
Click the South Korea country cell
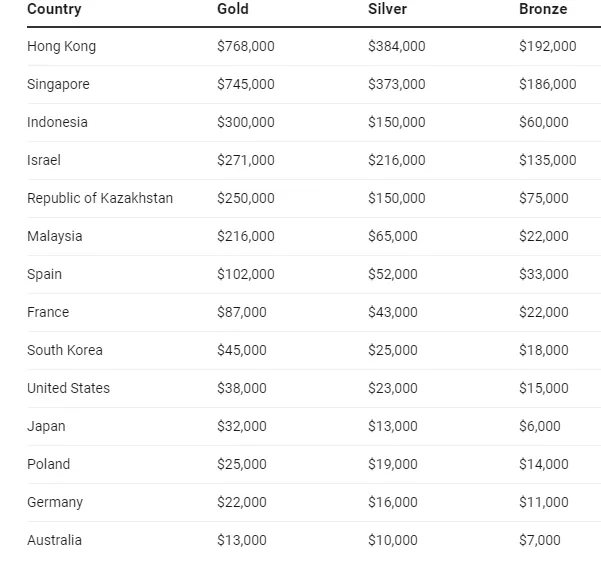65,350
